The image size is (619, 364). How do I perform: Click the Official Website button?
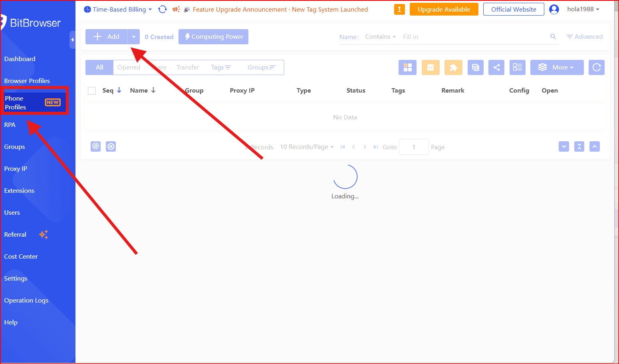[513, 9]
